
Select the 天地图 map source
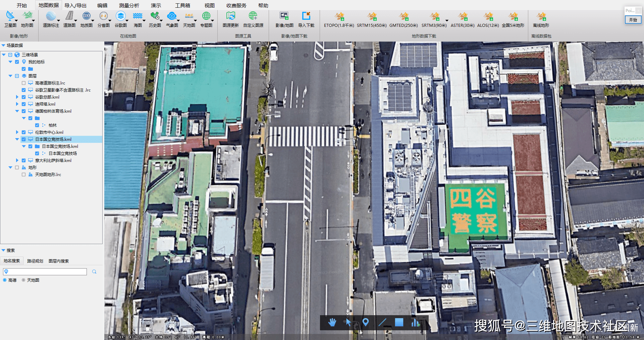point(189,19)
